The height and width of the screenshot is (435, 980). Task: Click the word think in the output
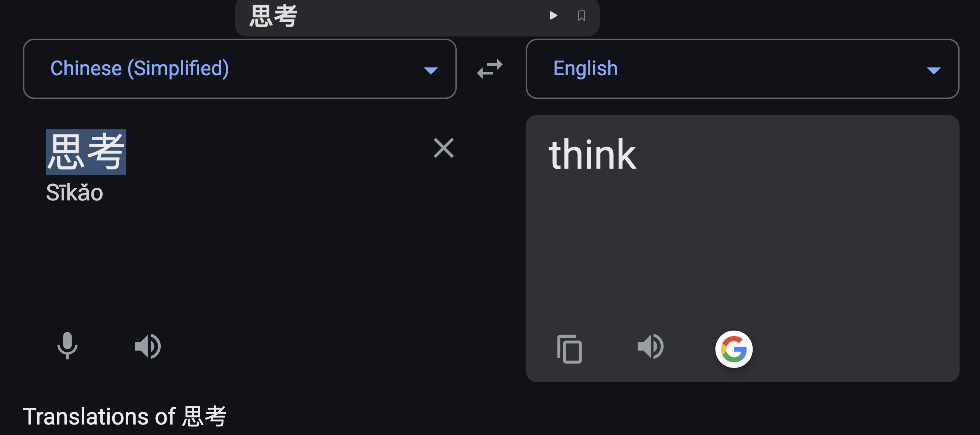tap(593, 154)
